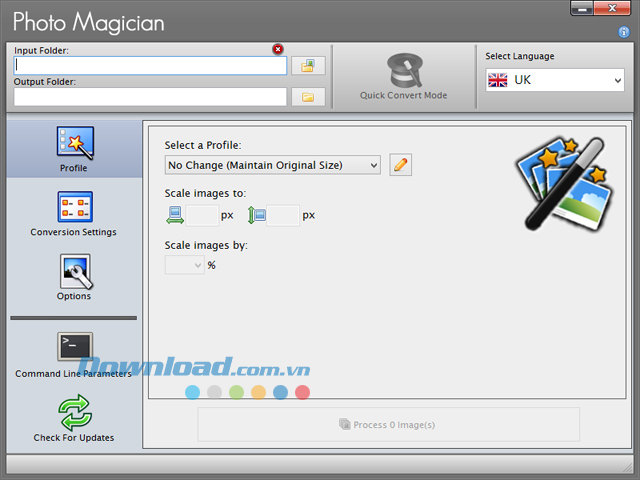
Task: Open the Scale images by percentage dropdown
Action: 184,265
